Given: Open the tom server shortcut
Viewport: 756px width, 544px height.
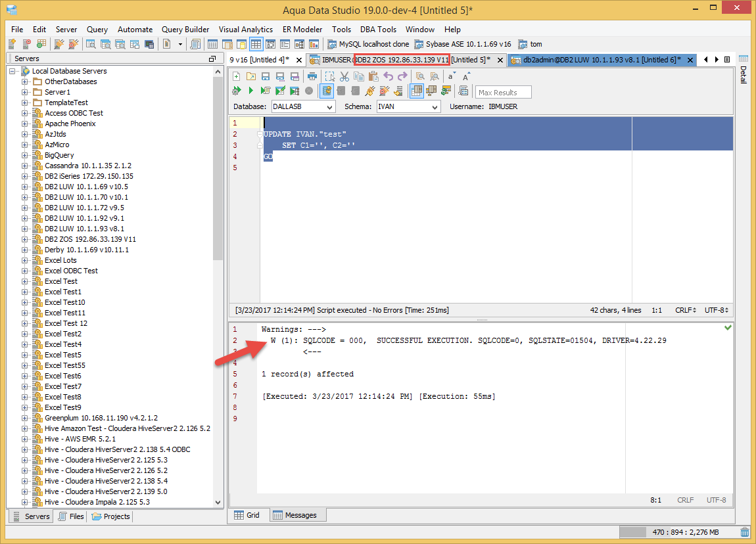Looking at the screenshot, I should [530, 44].
